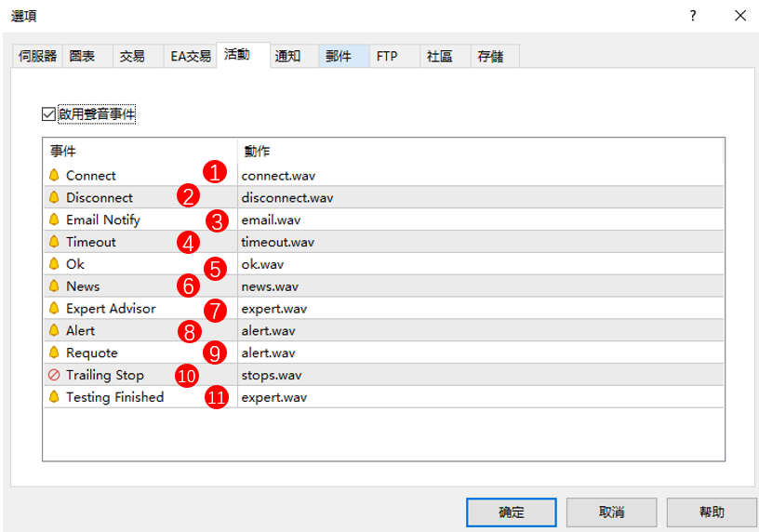759x532 pixels.
Task: Click the bell icon beside Ok
Action: [x=54, y=264]
